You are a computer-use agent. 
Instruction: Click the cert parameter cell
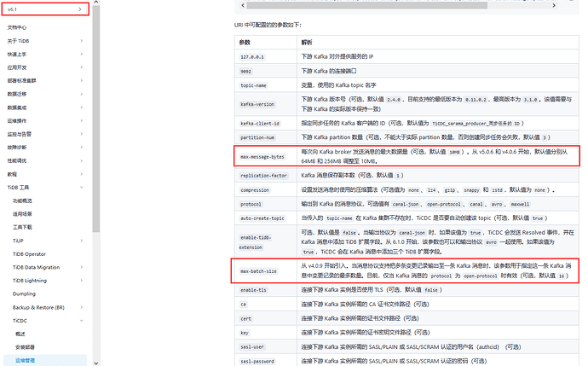266,318
